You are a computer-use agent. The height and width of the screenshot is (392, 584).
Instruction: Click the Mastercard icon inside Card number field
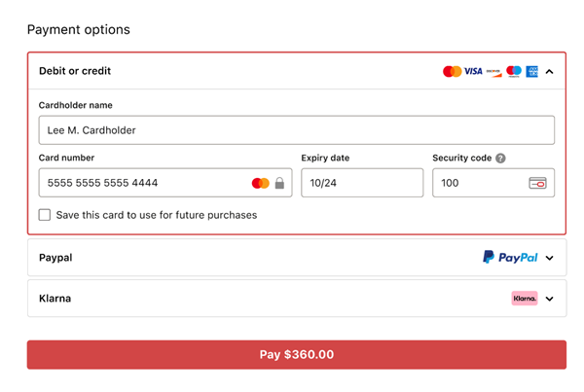coord(260,183)
